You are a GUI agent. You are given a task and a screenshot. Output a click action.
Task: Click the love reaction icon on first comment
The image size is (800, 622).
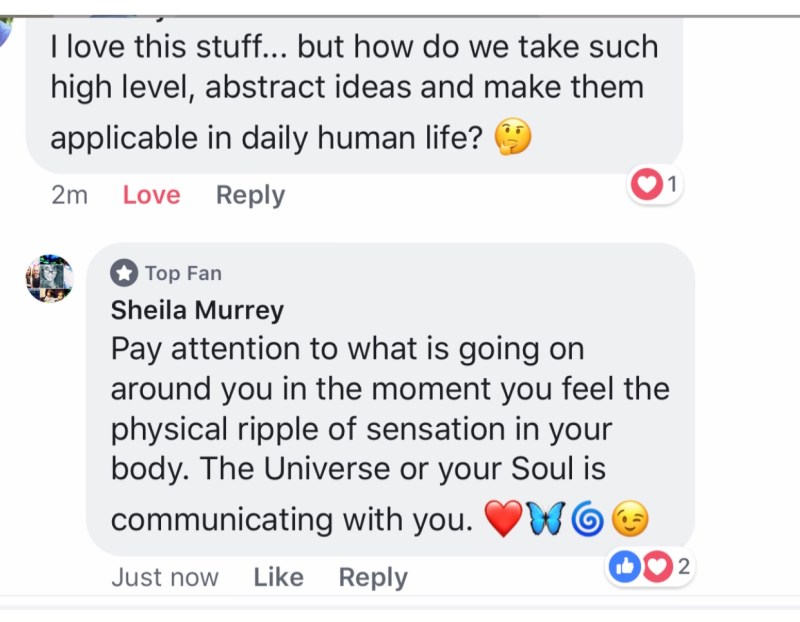pos(648,185)
